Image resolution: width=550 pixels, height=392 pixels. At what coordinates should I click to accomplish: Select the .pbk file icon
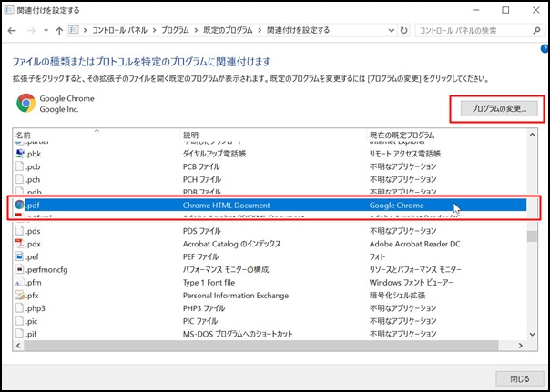pyautogui.click(x=20, y=154)
